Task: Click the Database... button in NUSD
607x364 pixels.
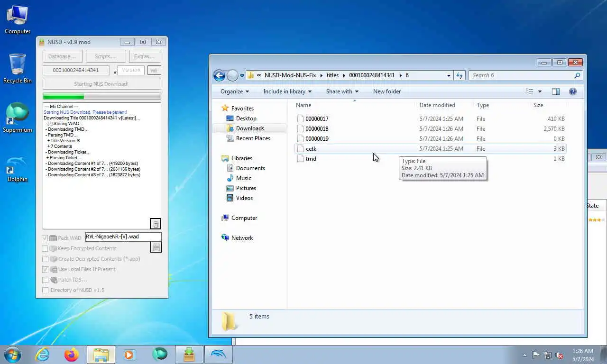Action: (x=63, y=56)
